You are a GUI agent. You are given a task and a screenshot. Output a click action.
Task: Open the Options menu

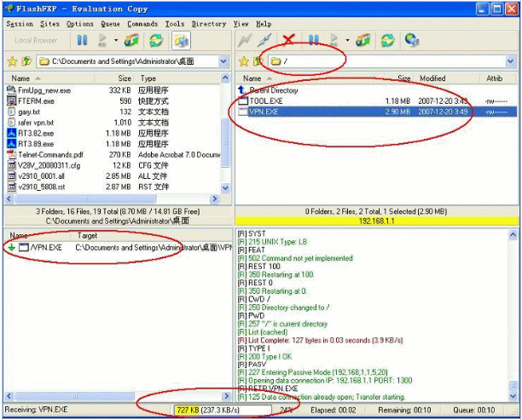[80, 24]
